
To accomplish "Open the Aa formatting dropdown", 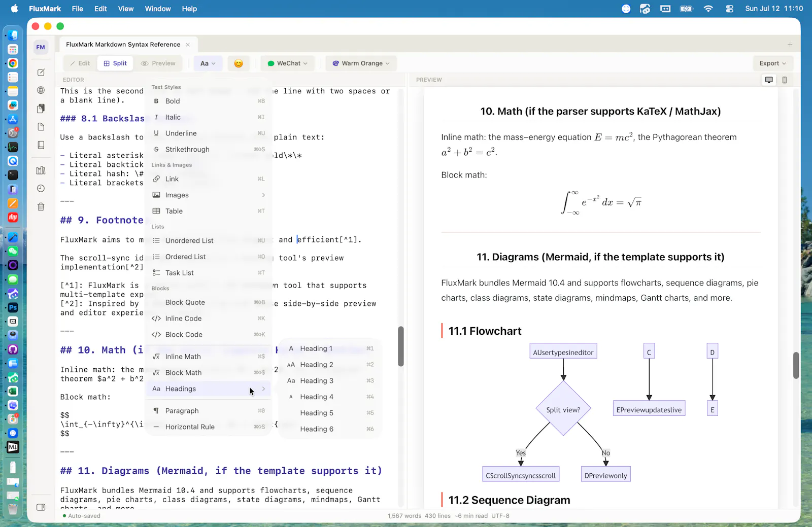I will [x=208, y=63].
